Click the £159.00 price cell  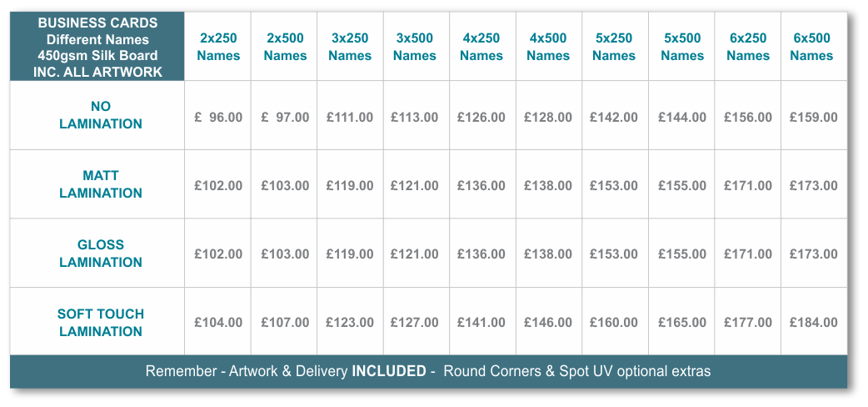(813, 118)
